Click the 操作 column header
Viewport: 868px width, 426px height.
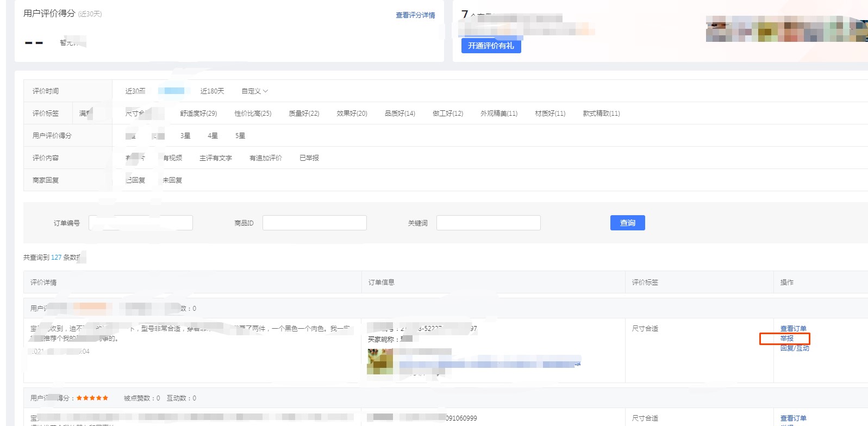pos(786,283)
